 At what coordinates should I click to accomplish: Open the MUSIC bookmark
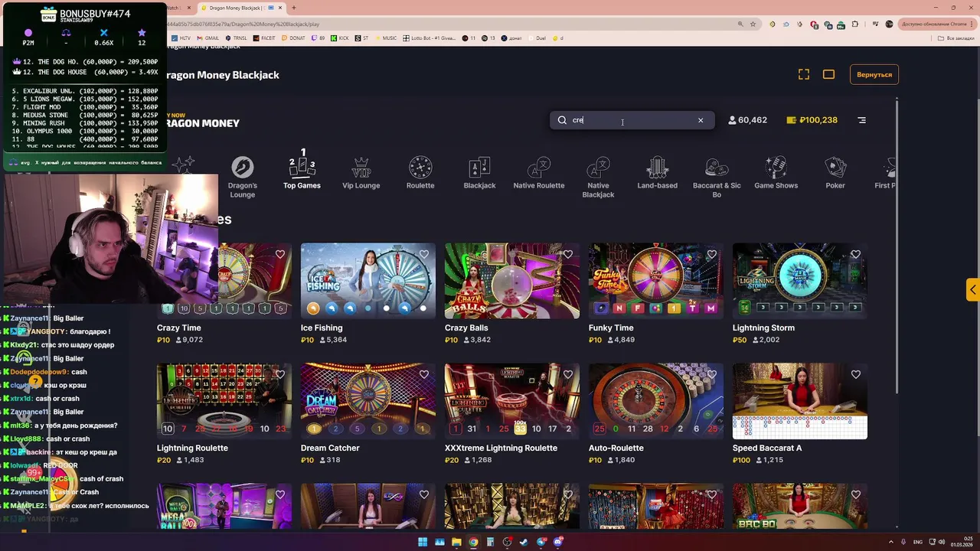[387, 37]
